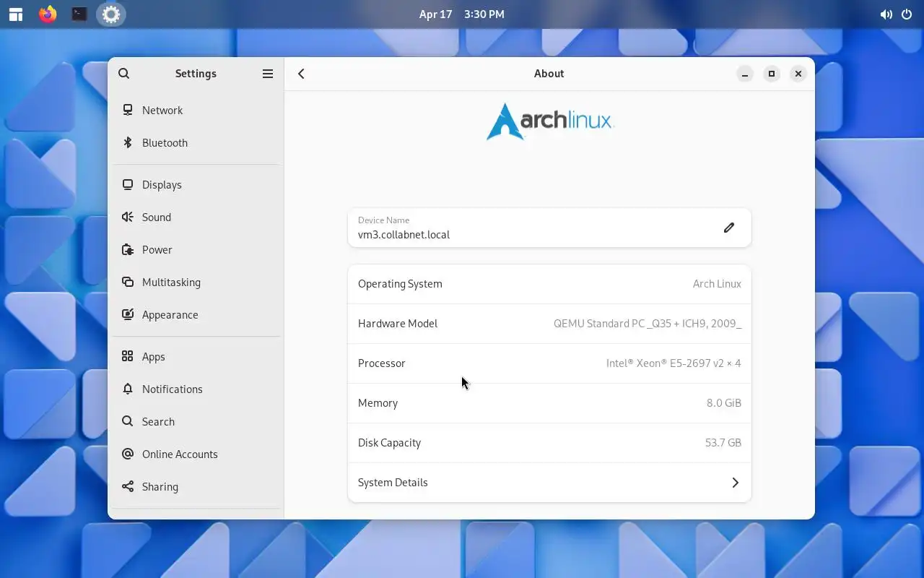This screenshot has height=578, width=924.
Task: Click the Appearance icon
Action: click(128, 314)
